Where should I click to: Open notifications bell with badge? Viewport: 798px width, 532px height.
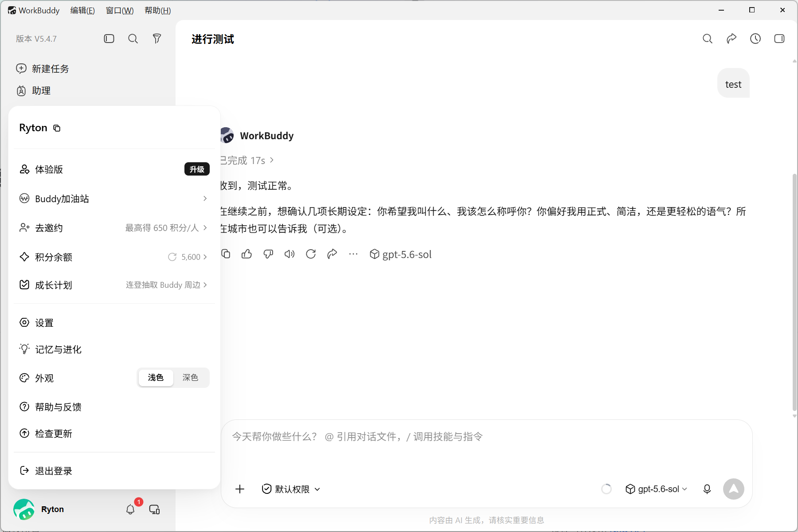(130, 509)
